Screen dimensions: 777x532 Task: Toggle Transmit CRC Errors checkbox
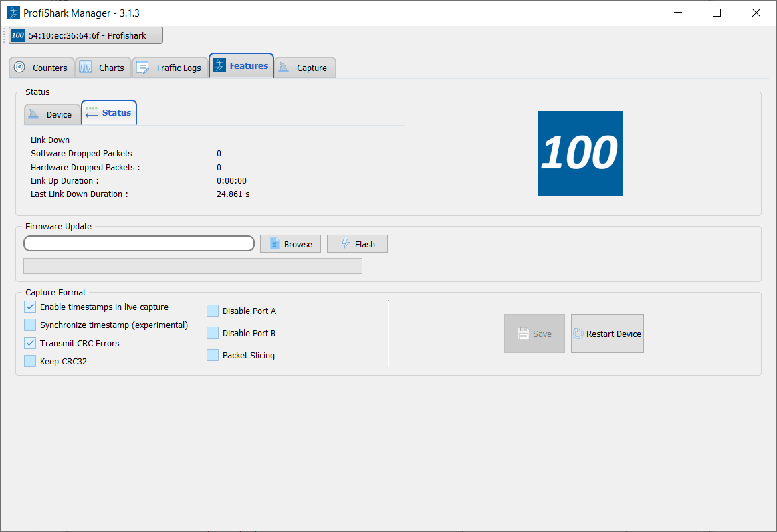point(30,343)
